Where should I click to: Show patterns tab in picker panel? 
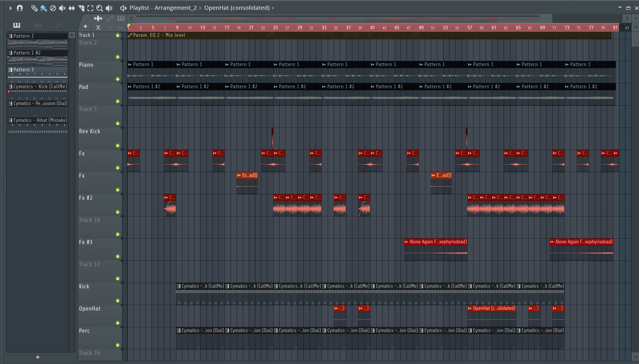coord(17,25)
